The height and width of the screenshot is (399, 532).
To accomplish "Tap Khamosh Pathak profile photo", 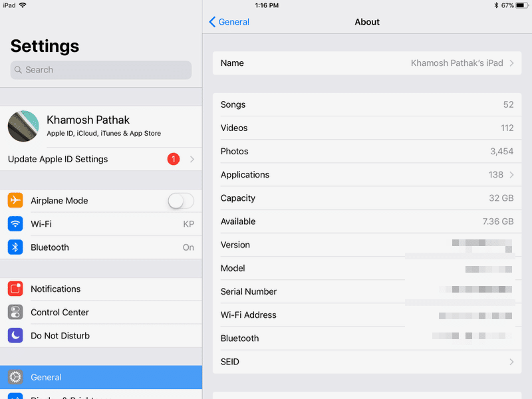I will coord(23,126).
